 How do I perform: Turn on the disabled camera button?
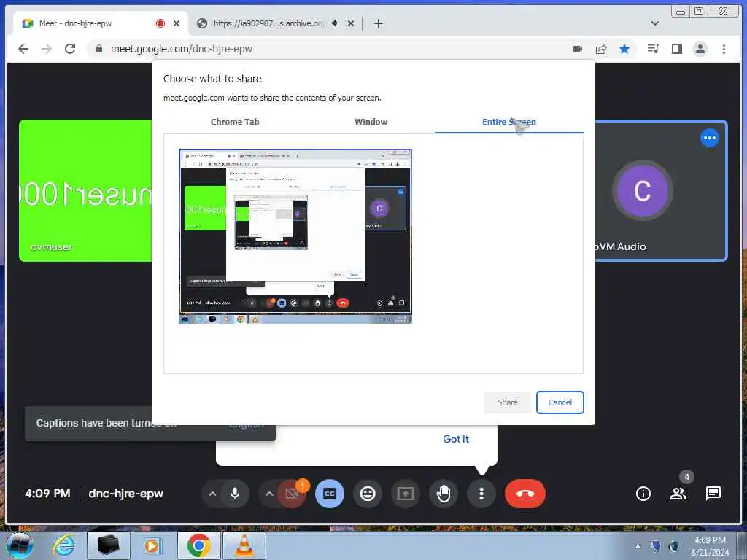(292, 494)
